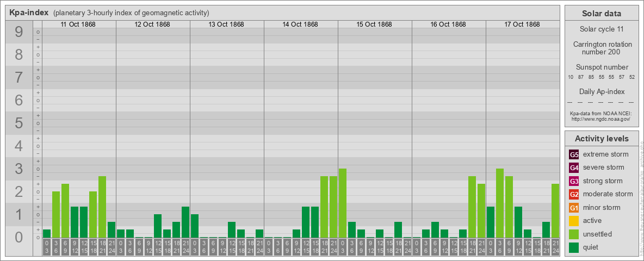Click the Kp scale number 9
644x261 pixels.
(19, 32)
